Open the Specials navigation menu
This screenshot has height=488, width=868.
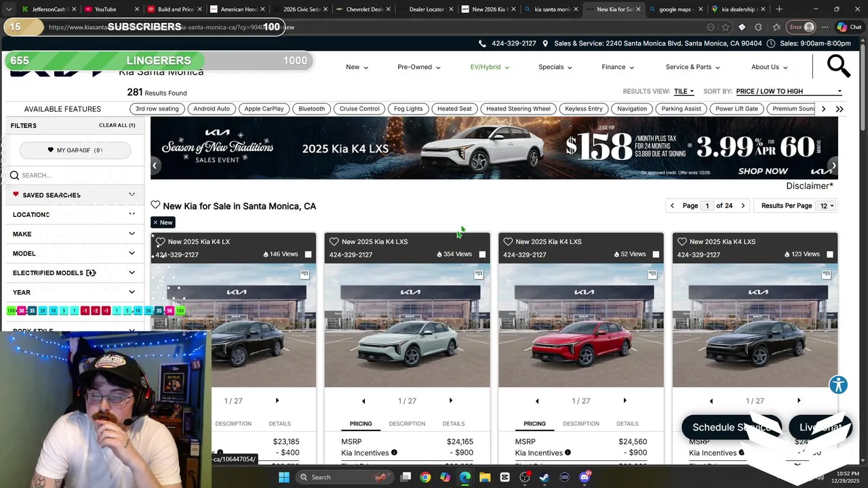coord(555,67)
